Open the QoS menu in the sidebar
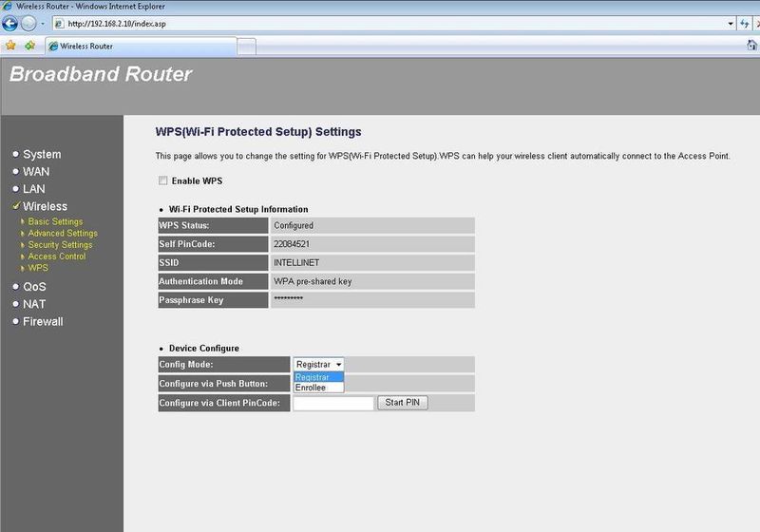The image size is (760, 532). click(34, 287)
